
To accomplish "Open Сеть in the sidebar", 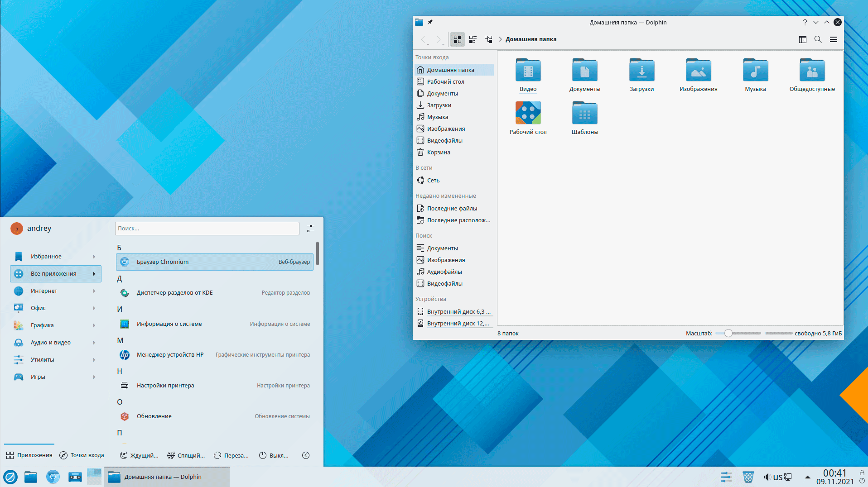I will (433, 181).
